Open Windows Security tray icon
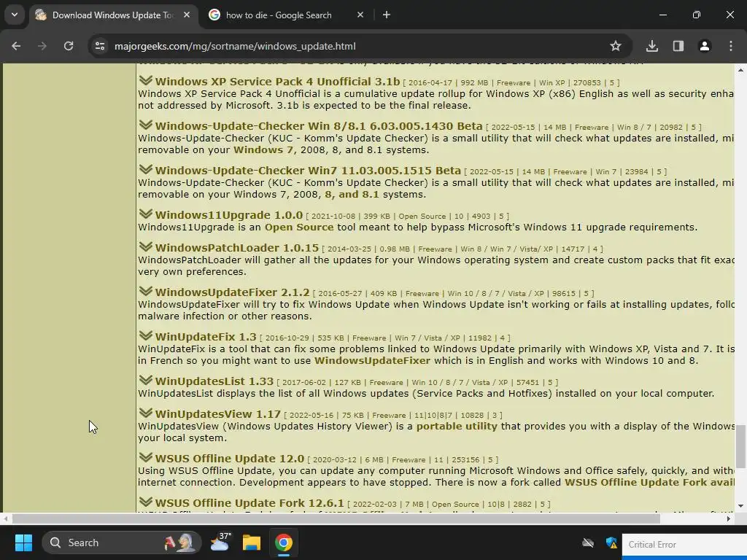 [x=611, y=542]
